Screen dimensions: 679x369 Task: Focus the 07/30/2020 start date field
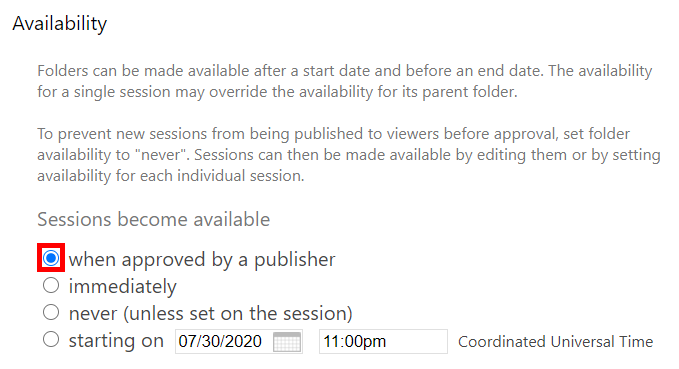[x=239, y=342]
